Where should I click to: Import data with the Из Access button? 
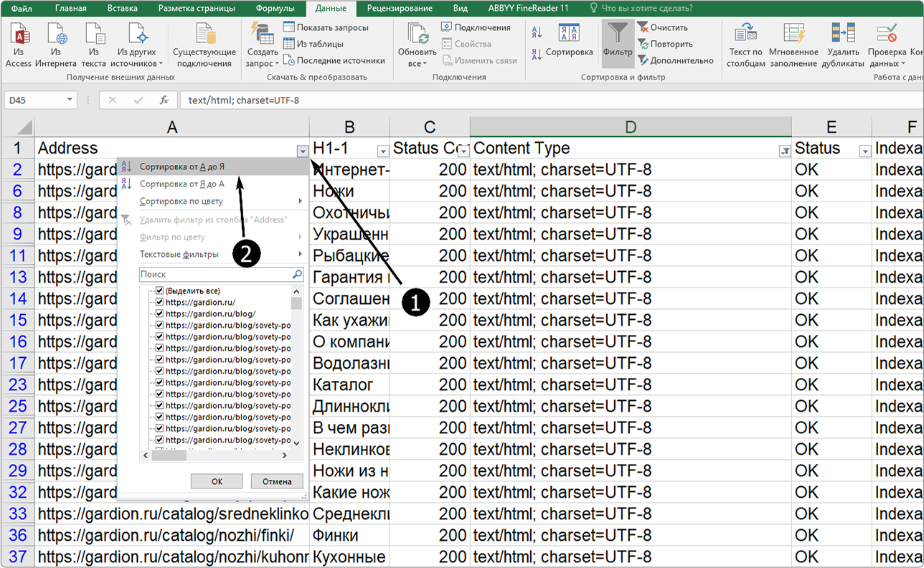[x=18, y=44]
